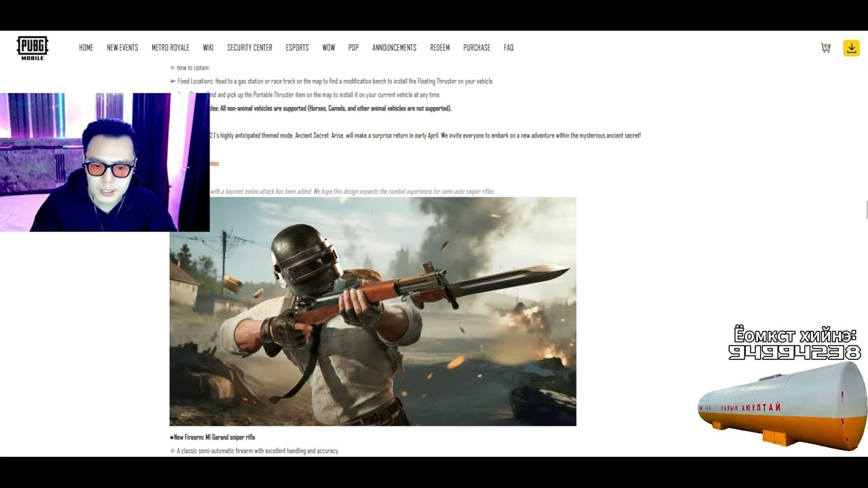Open the HOME menu item
This screenshot has height=488, width=868.
tap(86, 48)
